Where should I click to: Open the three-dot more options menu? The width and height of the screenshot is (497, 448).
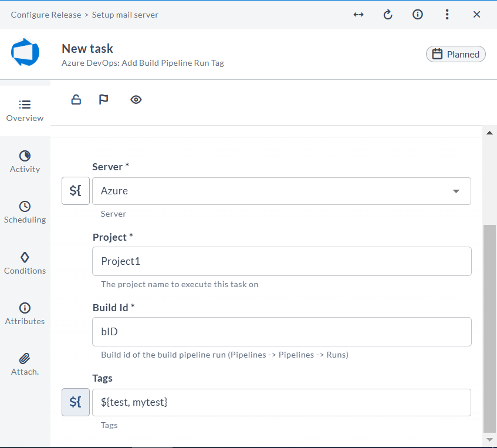[447, 15]
